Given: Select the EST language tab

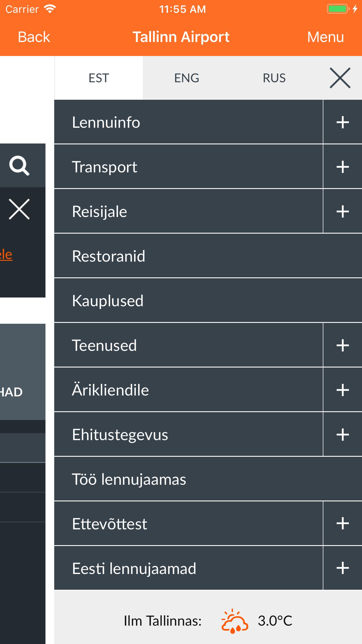Looking at the screenshot, I should click(99, 78).
